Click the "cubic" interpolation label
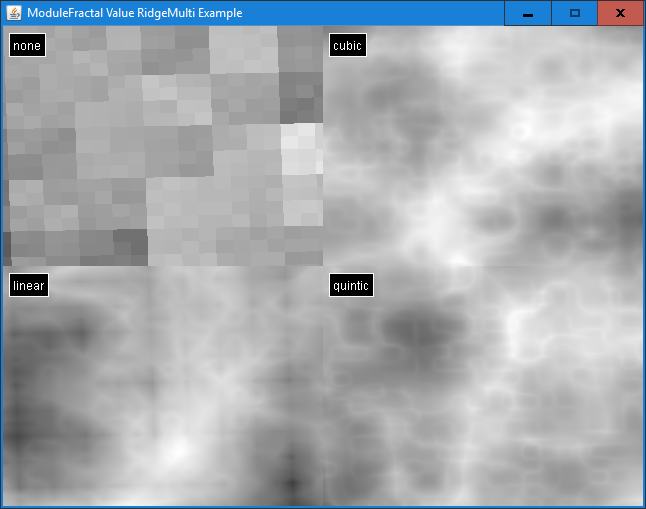This screenshot has width=646, height=509. pyautogui.click(x=347, y=46)
